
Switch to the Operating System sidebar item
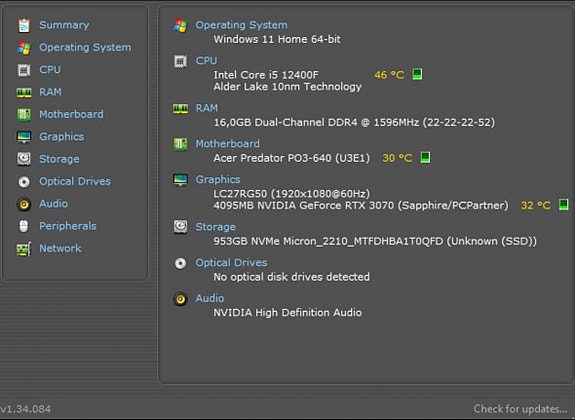pyautogui.click(x=85, y=47)
